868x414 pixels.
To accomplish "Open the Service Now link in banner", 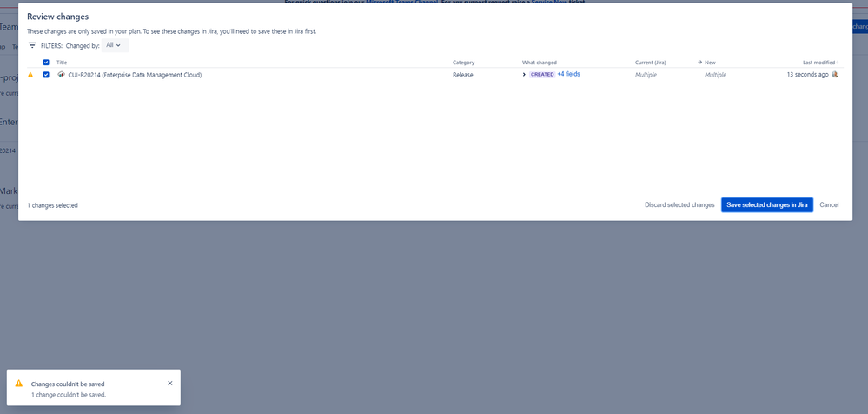I will 548,3.
